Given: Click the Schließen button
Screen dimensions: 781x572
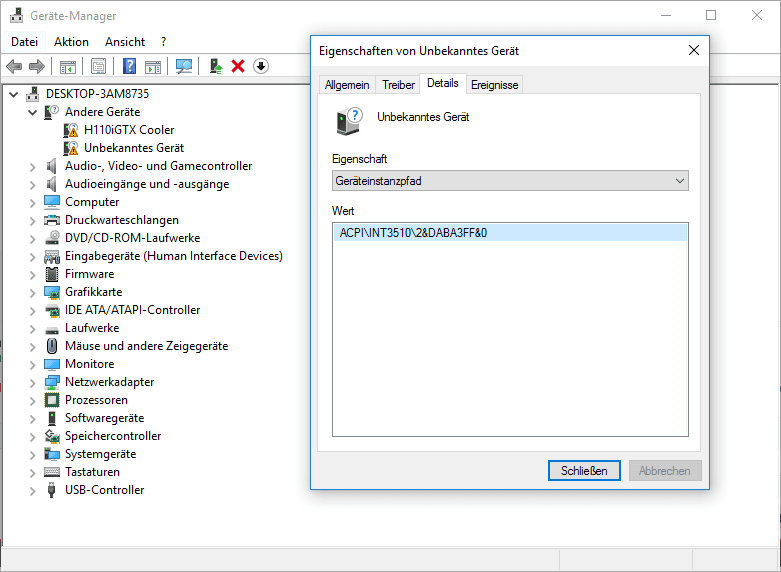Looking at the screenshot, I should tap(584, 471).
